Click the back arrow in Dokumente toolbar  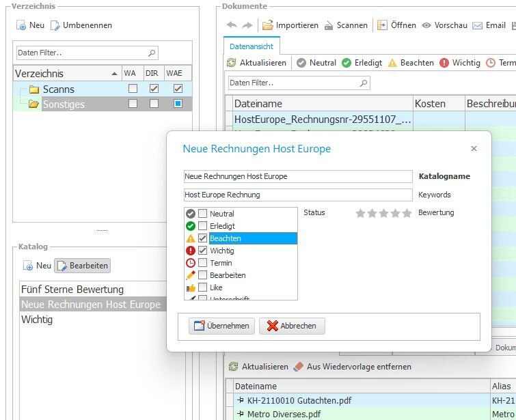click(x=232, y=25)
